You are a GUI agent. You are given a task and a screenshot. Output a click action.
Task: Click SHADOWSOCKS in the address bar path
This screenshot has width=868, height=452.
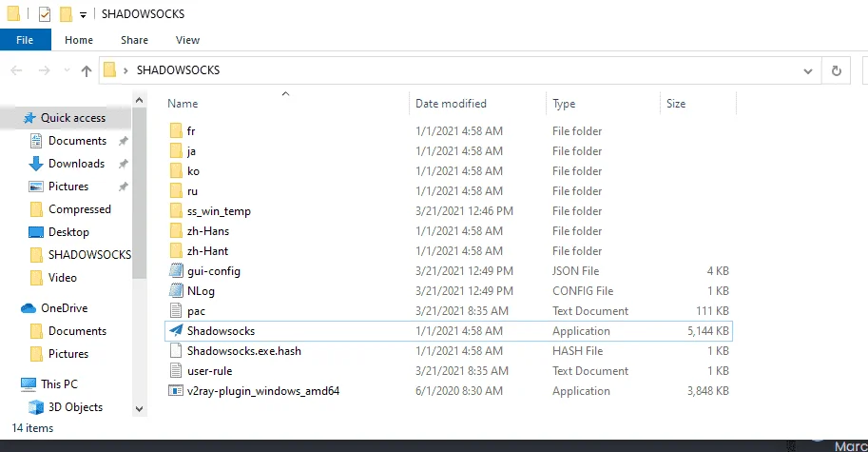coord(178,70)
